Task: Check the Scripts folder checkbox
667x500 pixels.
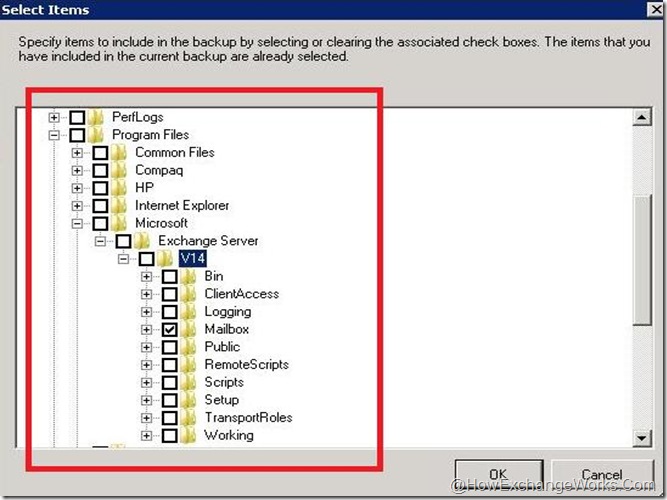Action: click(170, 383)
